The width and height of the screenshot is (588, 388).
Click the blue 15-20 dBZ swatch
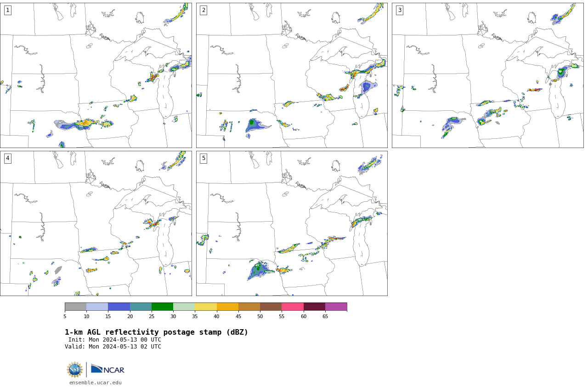point(119,307)
